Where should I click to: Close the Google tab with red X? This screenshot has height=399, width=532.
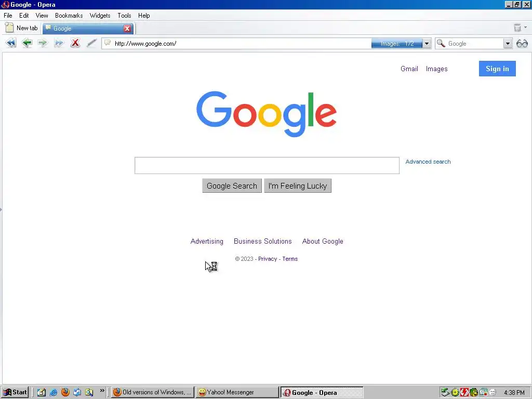coord(127,29)
